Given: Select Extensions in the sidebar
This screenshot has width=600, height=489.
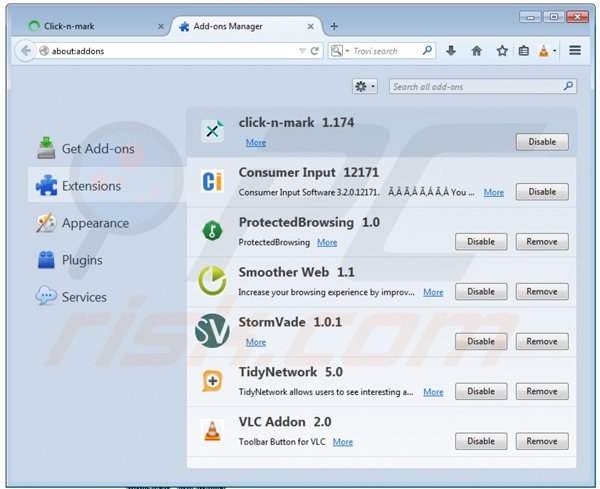Looking at the screenshot, I should pos(107,186).
